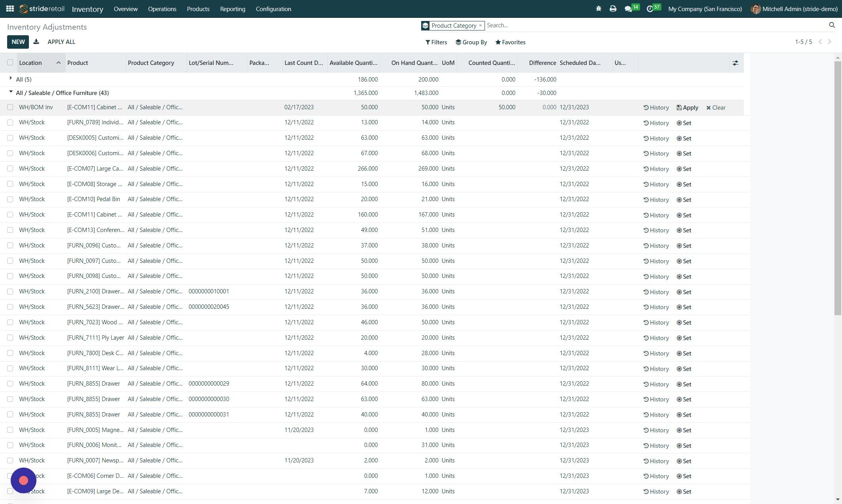Open the Configuration menu
The width and height of the screenshot is (842, 504).
click(273, 9)
